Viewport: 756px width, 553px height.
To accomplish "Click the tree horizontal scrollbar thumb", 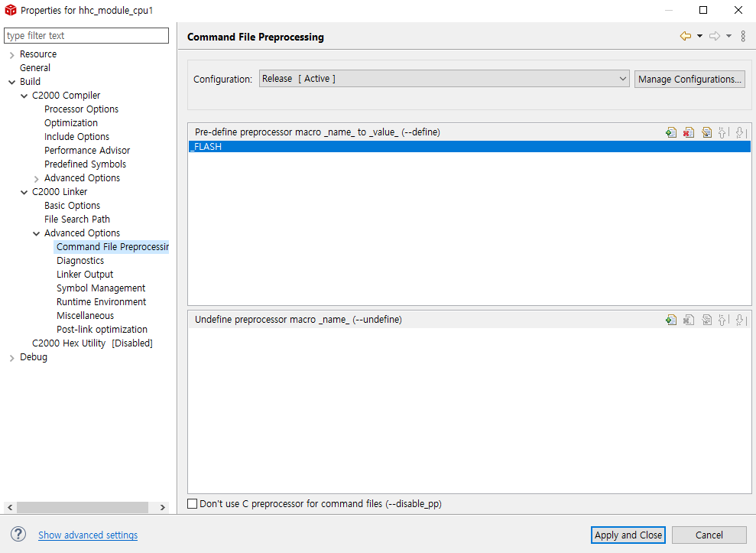I will point(83,507).
